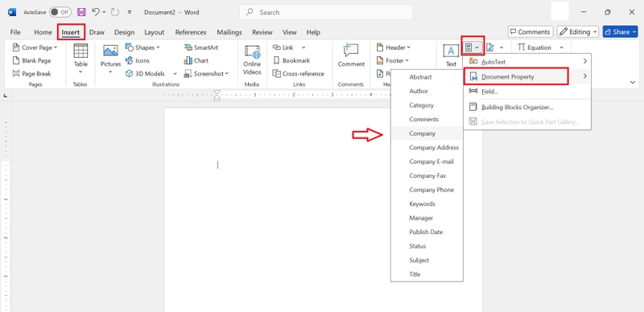
Task: Choose the Field... menu item
Action: pos(527,92)
